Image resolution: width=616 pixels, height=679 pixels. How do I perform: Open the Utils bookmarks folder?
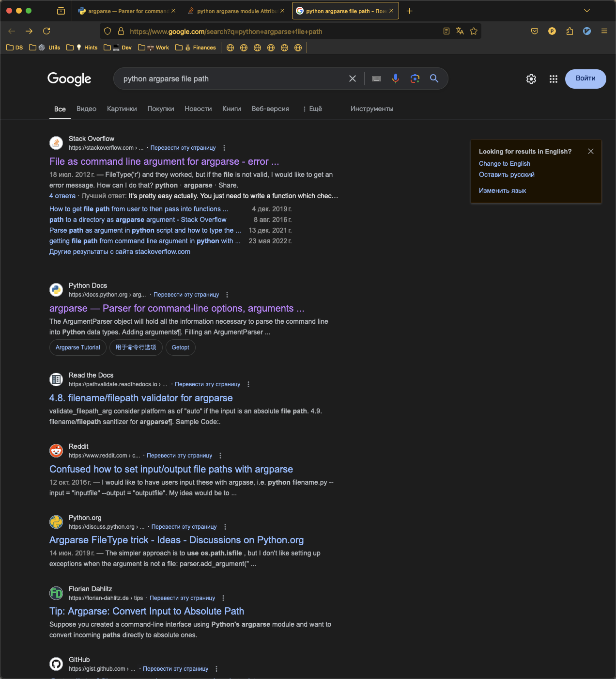coord(45,47)
